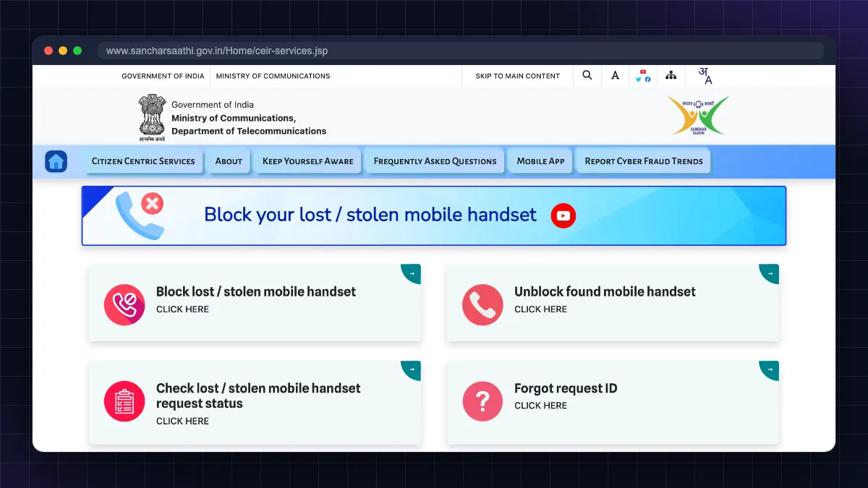Image resolution: width=868 pixels, height=488 pixels.
Task: Click the Forgot request ID heading
Action: (566, 388)
